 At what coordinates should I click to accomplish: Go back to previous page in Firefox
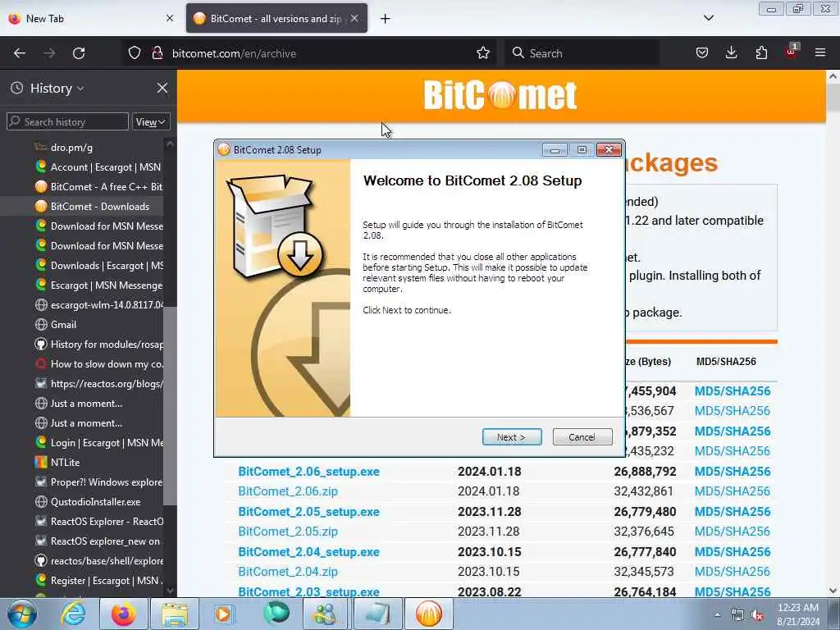(x=20, y=53)
